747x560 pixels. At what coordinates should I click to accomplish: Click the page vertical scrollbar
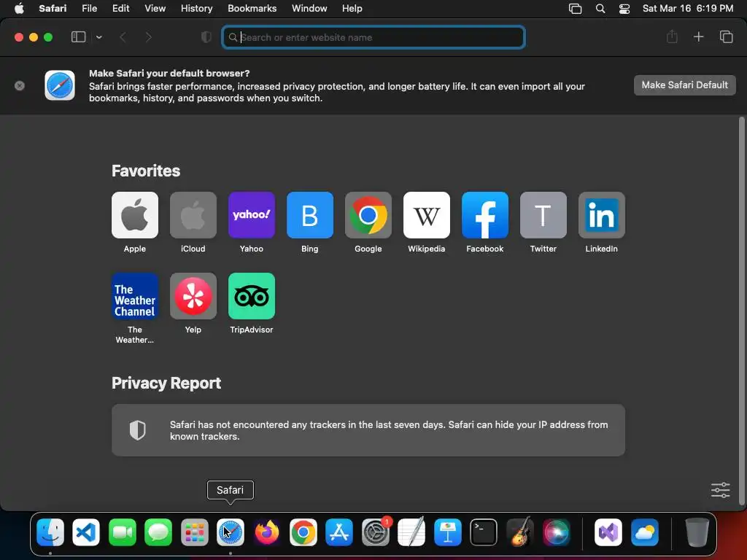tap(741, 311)
